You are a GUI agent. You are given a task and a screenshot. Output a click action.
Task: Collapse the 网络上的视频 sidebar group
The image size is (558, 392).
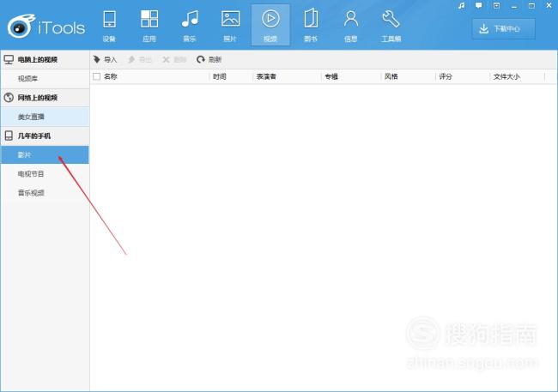coord(45,98)
